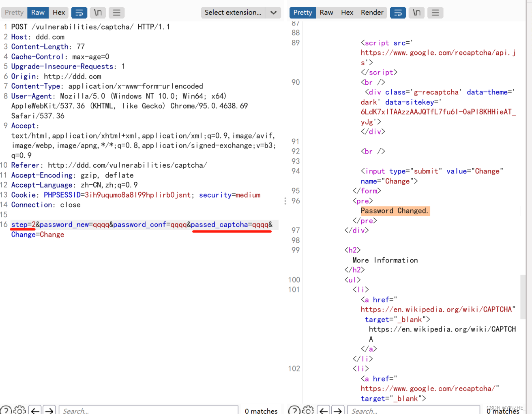Click password_new=qqqq parameter

pos(74,224)
